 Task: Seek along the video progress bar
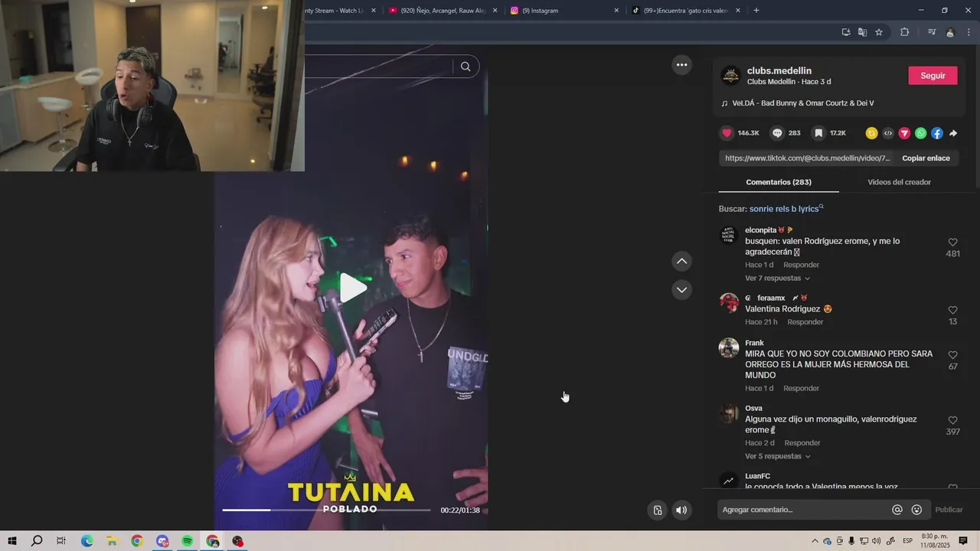pos(326,510)
